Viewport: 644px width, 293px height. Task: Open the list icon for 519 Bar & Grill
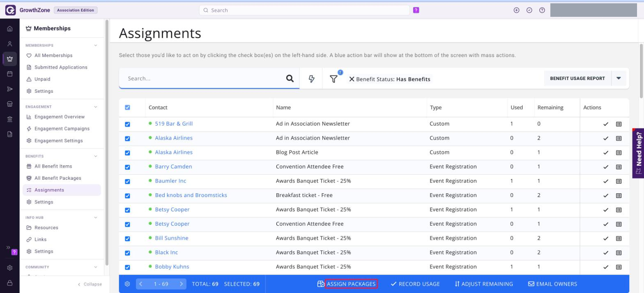coord(619,124)
